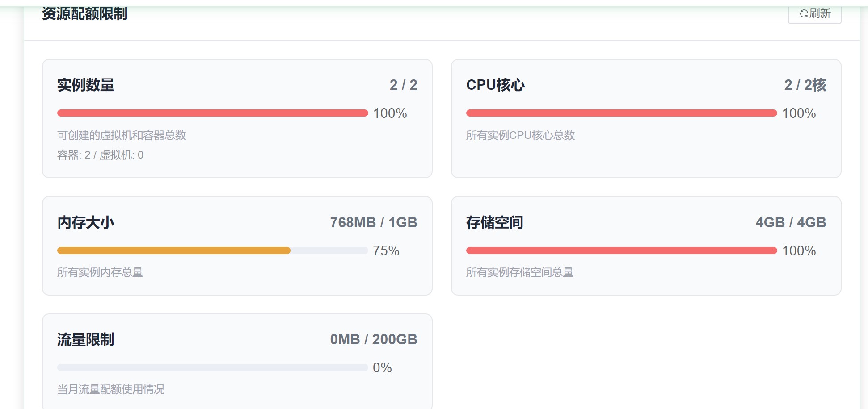Click the 768MB / 1GB memory value
This screenshot has height=409, width=868.
(373, 222)
